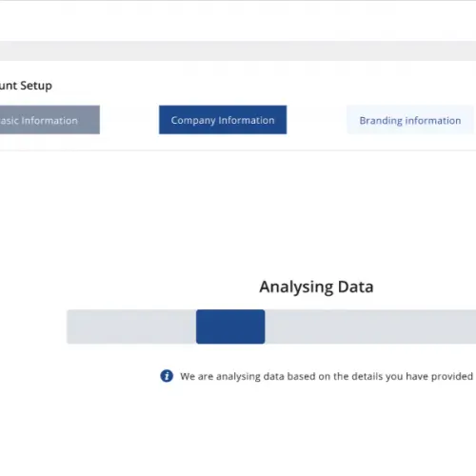Click the word Setup in the title
Image resolution: width=476 pixels, height=476 pixels.
[x=36, y=86]
